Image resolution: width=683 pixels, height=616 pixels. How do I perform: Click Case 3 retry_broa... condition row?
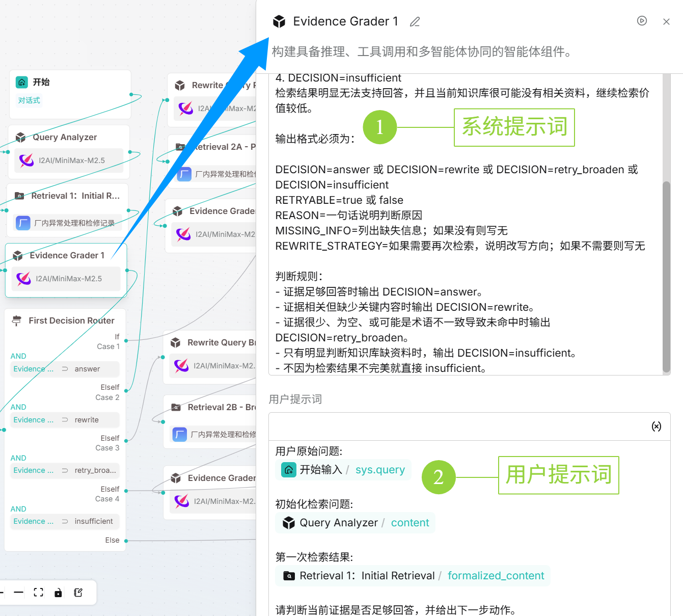(65, 470)
